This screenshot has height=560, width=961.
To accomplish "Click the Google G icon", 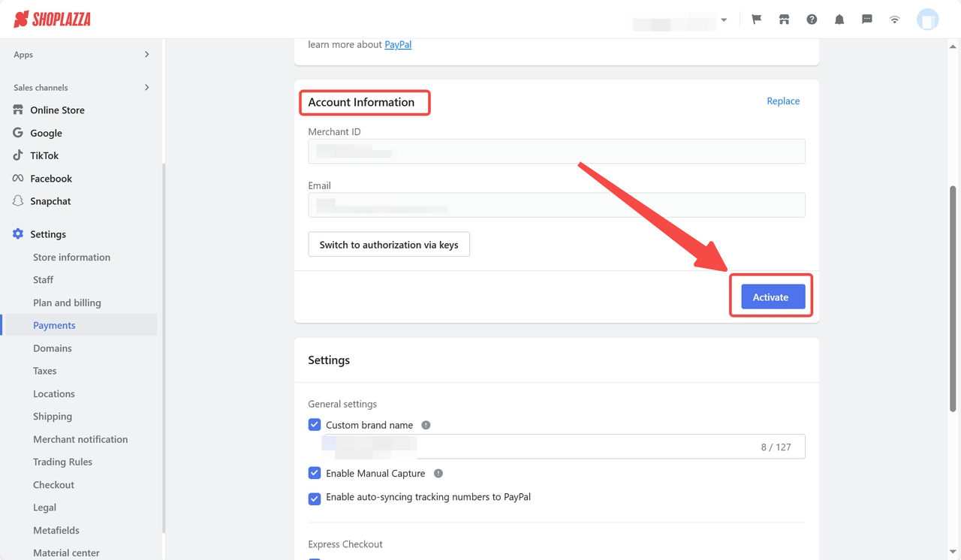I will coord(18,133).
